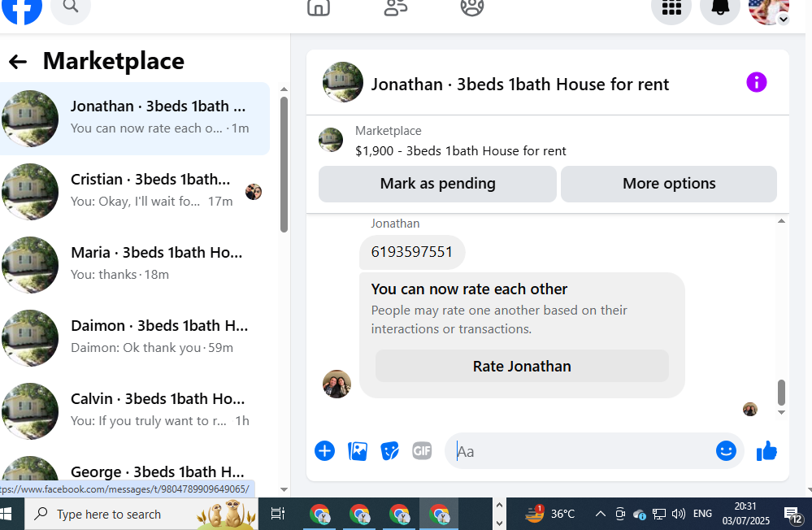This screenshot has height=530, width=812.
Task: Switch to the active fourth Chrome taskbar icon
Action: (439, 515)
